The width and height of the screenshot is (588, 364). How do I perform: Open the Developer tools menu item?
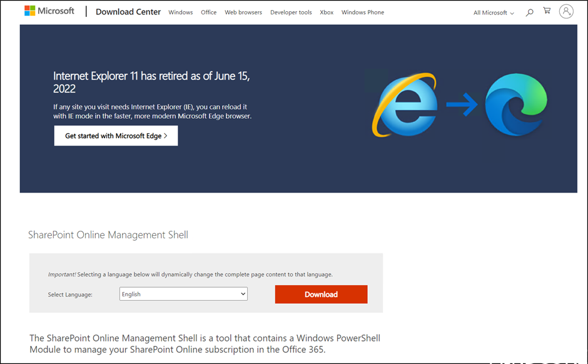pyautogui.click(x=291, y=13)
